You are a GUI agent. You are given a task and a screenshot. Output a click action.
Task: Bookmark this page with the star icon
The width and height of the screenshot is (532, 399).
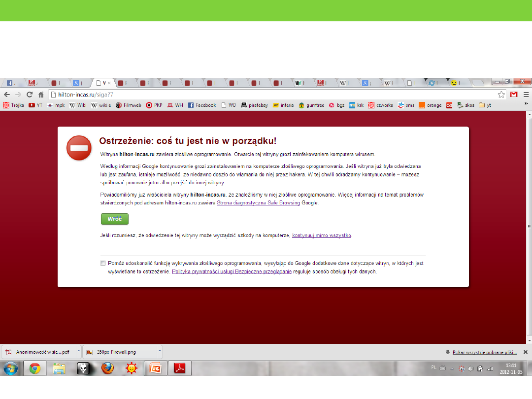point(501,95)
